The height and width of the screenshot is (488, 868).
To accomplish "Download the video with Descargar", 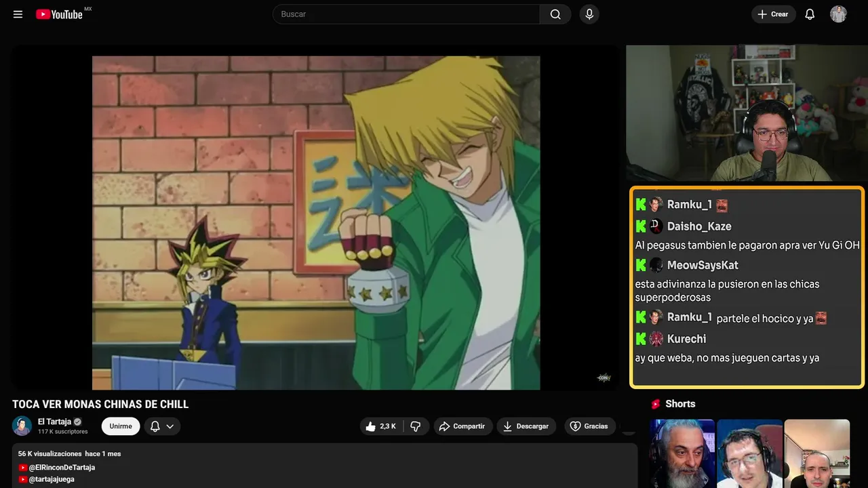I will coord(526,426).
